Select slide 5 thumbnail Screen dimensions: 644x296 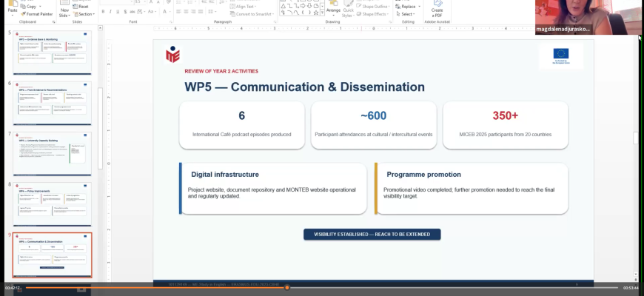52,53
